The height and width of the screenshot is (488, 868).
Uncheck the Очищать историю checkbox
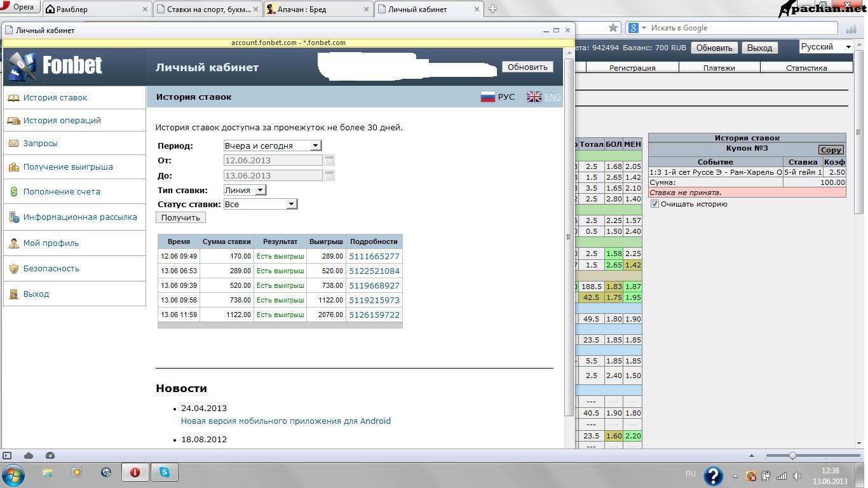[654, 204]
